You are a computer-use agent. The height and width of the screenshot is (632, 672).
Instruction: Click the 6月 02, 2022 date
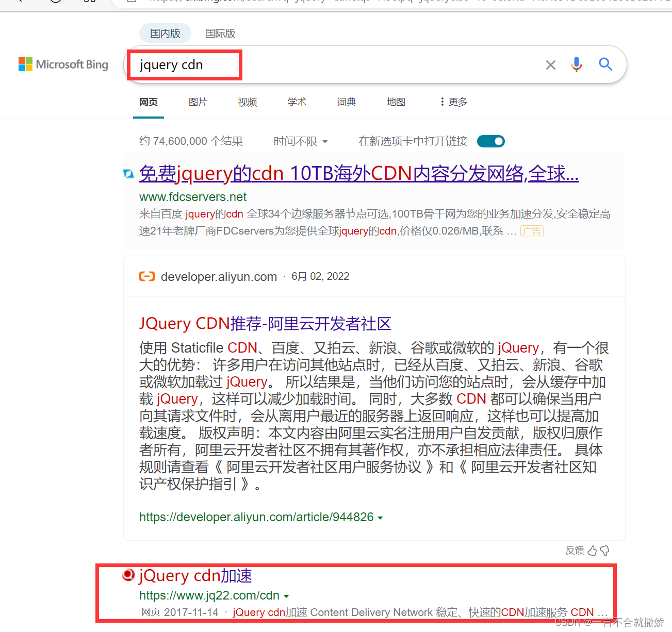pyautogui.click(x=320, y=276)
